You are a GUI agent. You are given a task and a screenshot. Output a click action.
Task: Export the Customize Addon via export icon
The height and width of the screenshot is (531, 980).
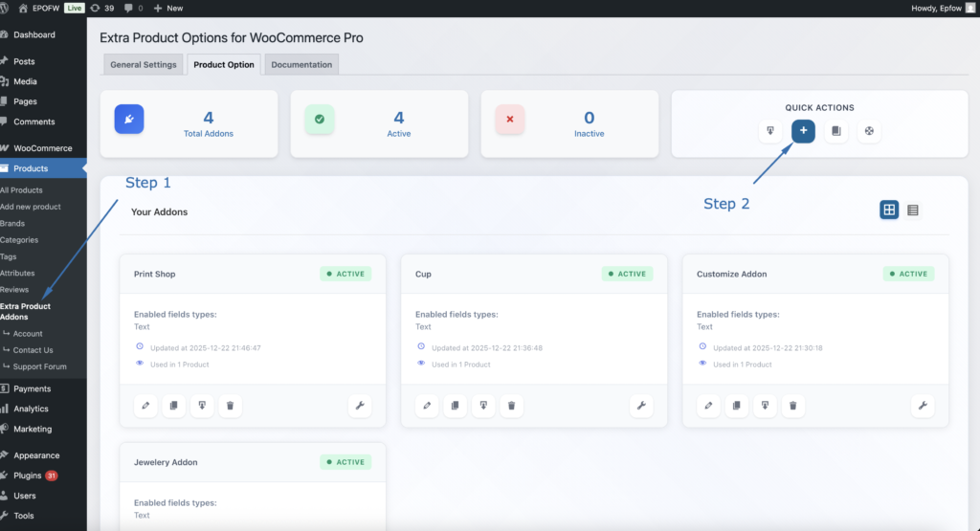pyautogui.click(x=764, y=406)
